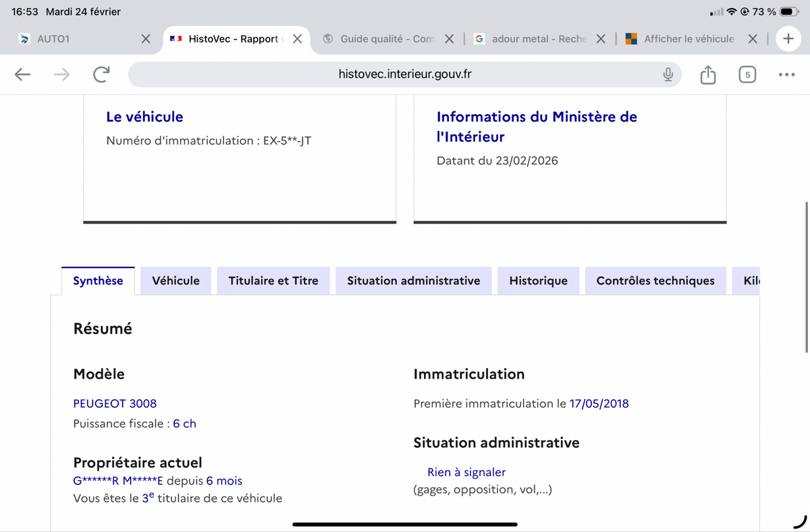This screenshot has width=810, height=532.
Task: Add a new browser tab
Action: click(788, 39)
